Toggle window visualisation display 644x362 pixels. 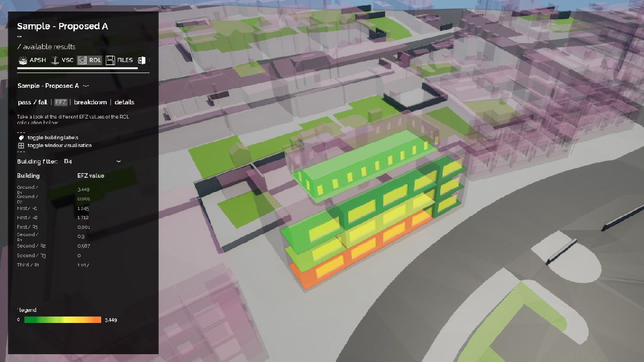[59, 146]
